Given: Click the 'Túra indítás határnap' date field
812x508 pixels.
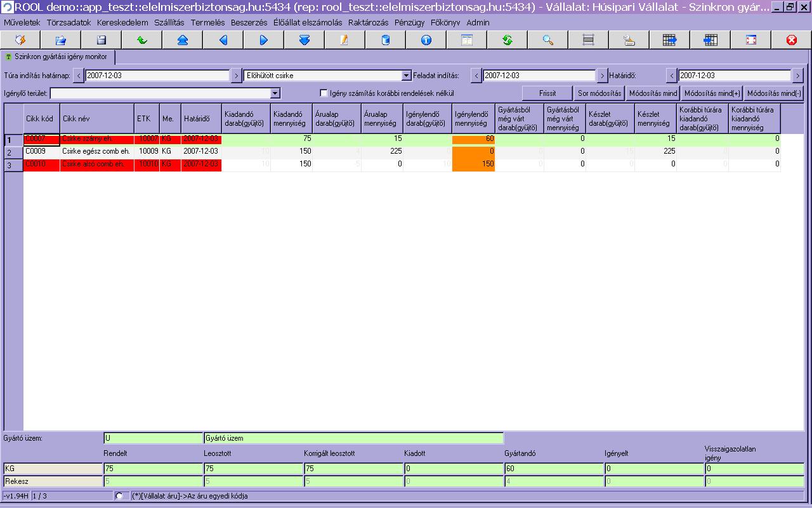Looking at the screenshot, I should pos(157,76).
